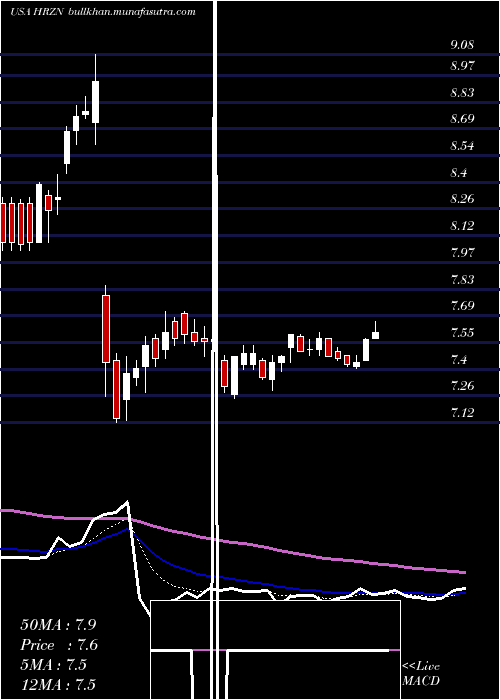Click the 8.26 price axis label

[462, 199]
